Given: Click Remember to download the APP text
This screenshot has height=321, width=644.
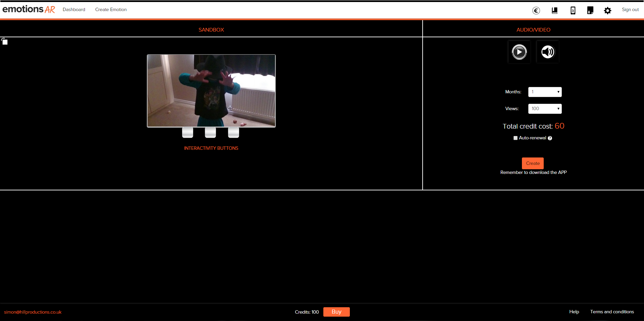Looking at the screenshot, I should click(x=533, y=173).
